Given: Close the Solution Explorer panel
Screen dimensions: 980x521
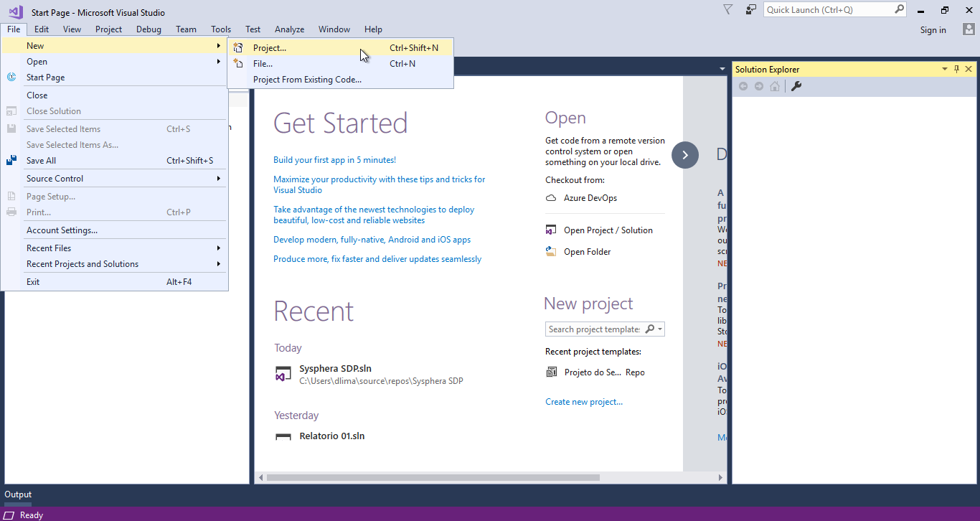Looking at the screenshot, I should 969,69.
